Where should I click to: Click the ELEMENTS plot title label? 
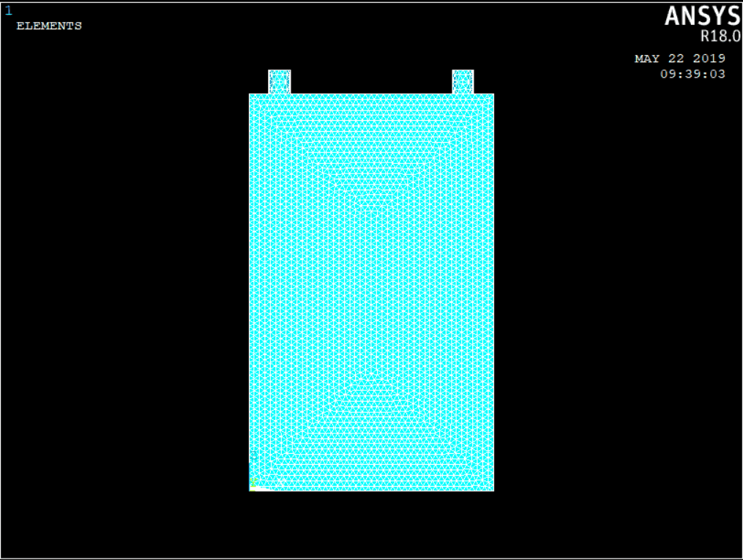[x=49, y=26]
